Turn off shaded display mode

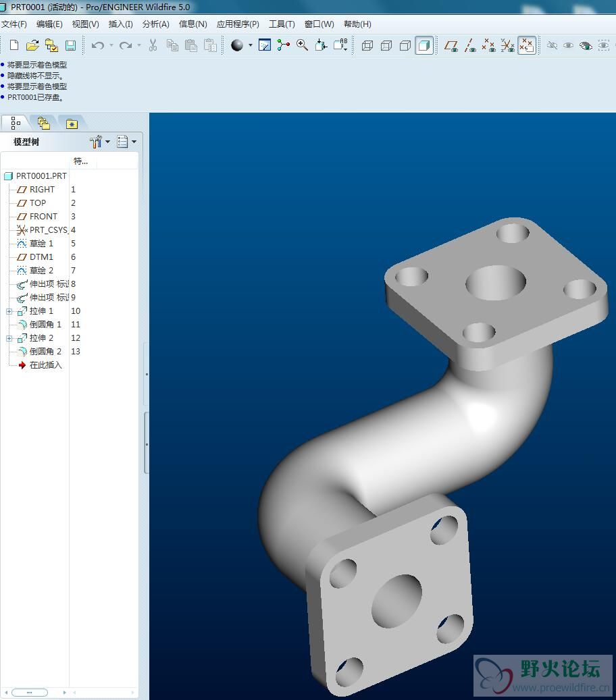[x=424, y=45]
